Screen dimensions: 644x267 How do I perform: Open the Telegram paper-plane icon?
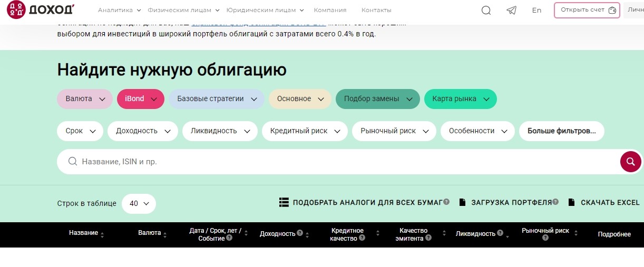coord(511,10)
